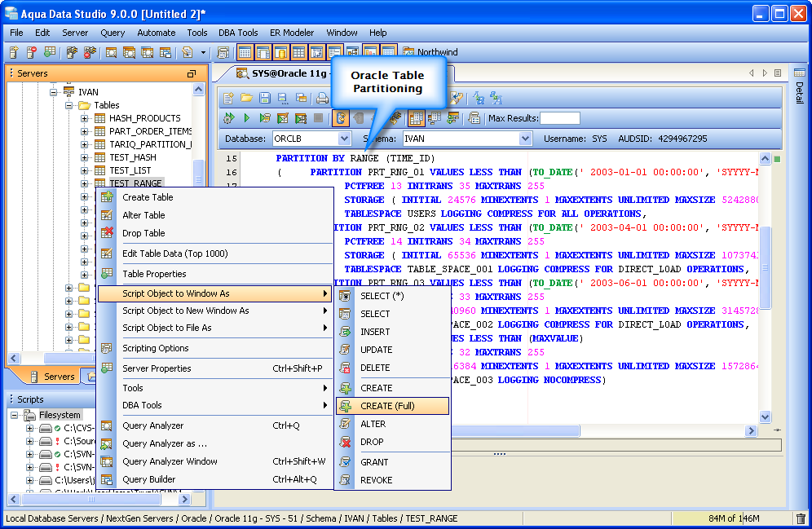Click the SYS@Oracle 11g query tab
812x529 pixels.
click(283, 73)
